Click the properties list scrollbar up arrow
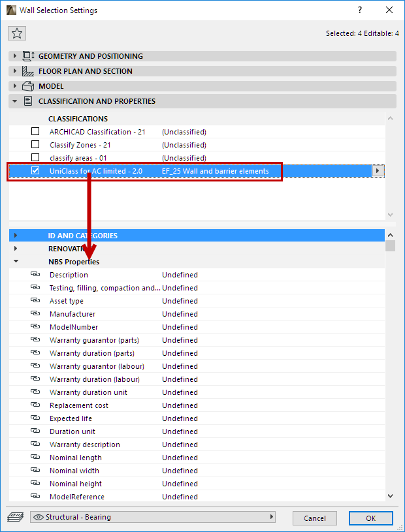This screenshot has width=405, height=532. pos(390,235)
